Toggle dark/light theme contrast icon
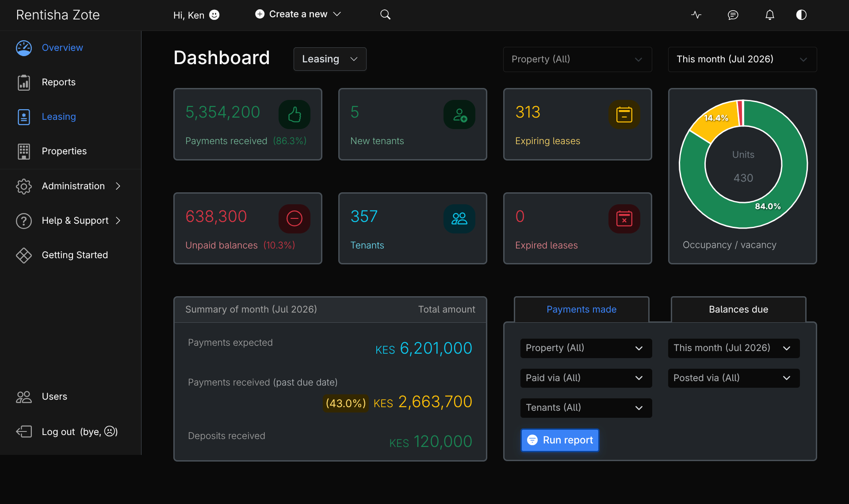 [801, 15]
